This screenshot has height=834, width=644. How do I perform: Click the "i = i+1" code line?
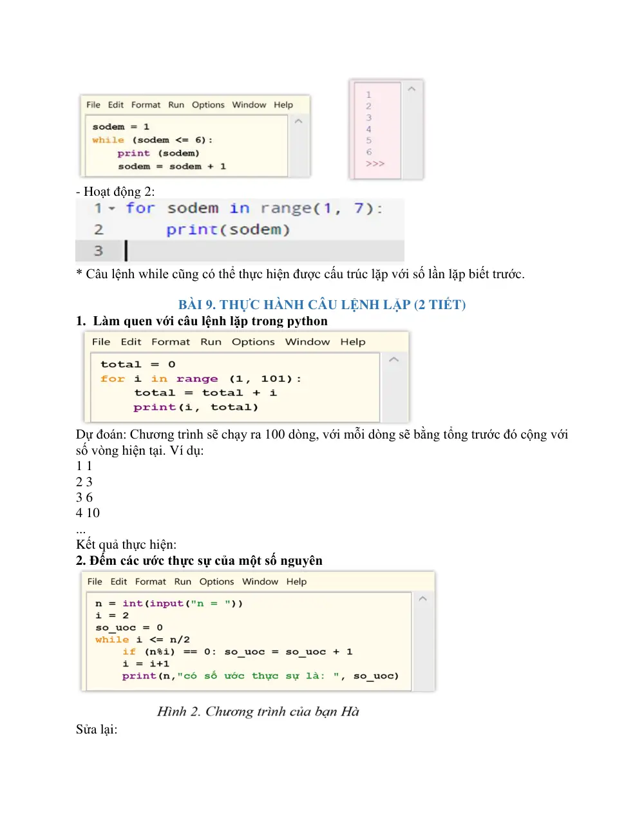click(146, 664)
